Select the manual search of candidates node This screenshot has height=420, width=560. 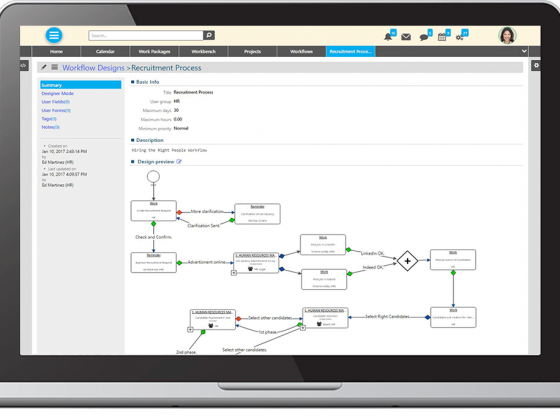[453, 260]
